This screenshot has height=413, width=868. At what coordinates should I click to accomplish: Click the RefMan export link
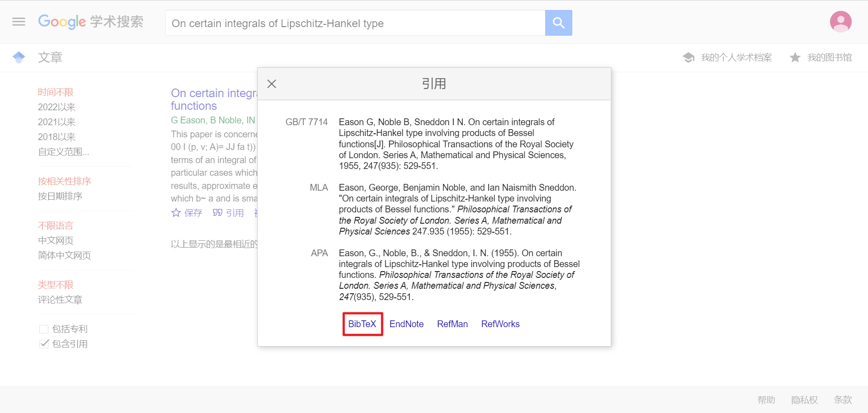click(x=452, y=324)
